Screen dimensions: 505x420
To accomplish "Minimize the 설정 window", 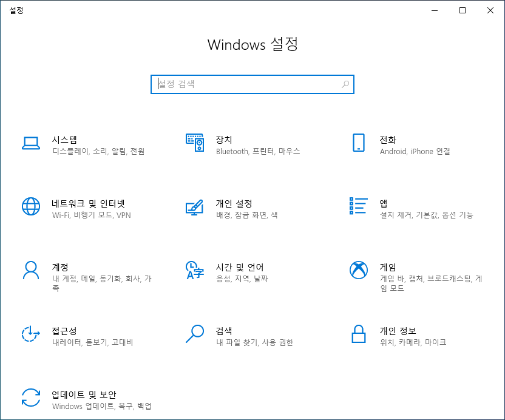I will point(435,10).
